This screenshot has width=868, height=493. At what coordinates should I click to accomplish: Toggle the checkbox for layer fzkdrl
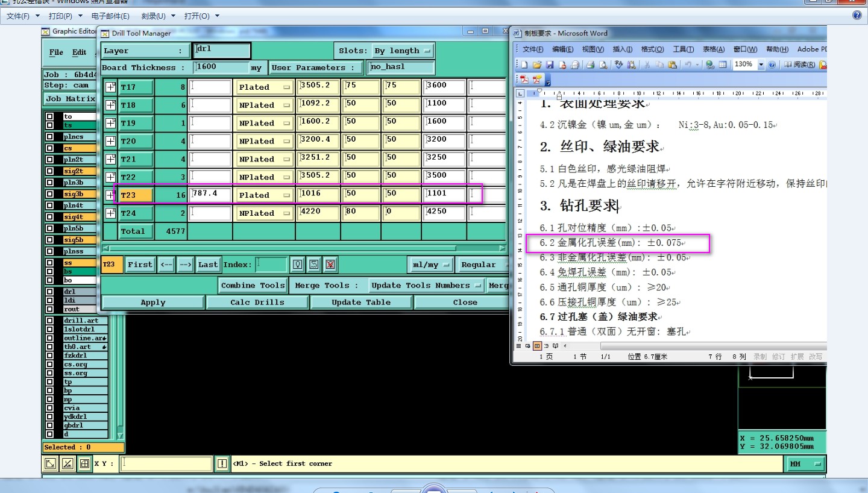[x=49, y=356]
